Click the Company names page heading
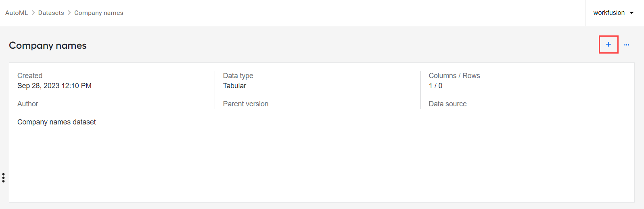 (x=48, y=46)
